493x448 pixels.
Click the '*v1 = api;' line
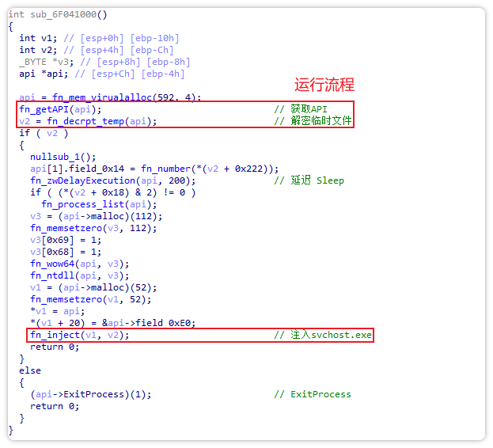[x=58, y=312]
